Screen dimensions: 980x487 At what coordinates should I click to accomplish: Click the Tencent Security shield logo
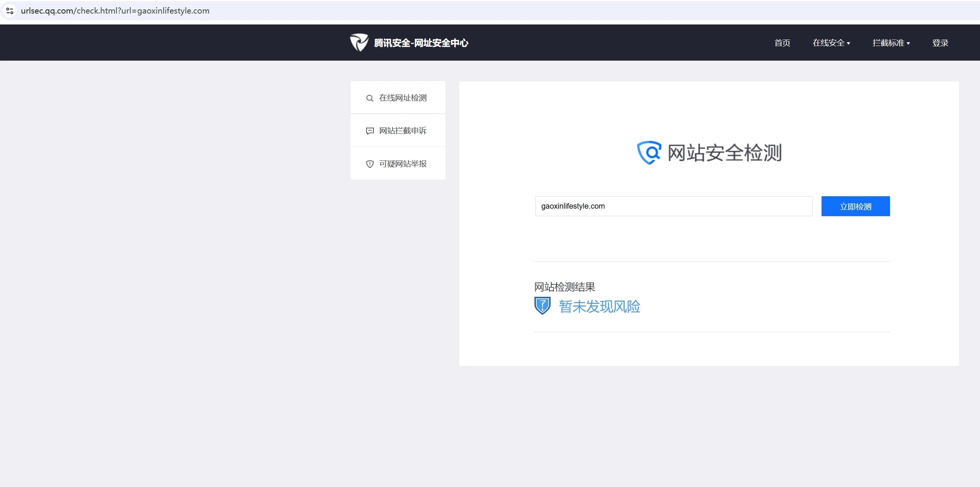click(x=359, y=42)
